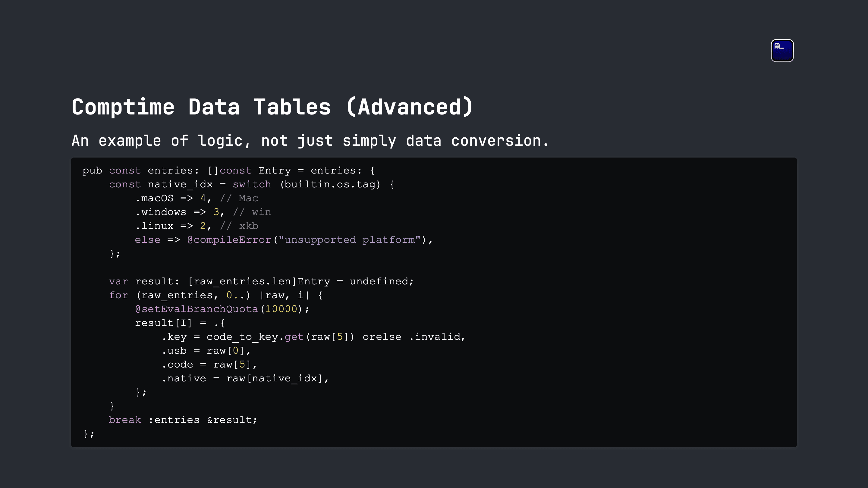The image size is (868, 488).
Task: Click the number 10000 in the quota call
Action: pos(281,309)
